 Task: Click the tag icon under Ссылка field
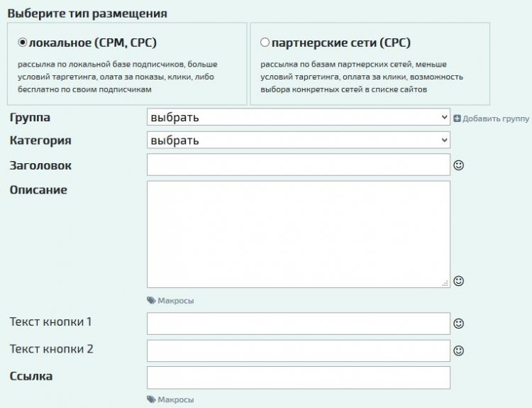(x=151, y=399)
